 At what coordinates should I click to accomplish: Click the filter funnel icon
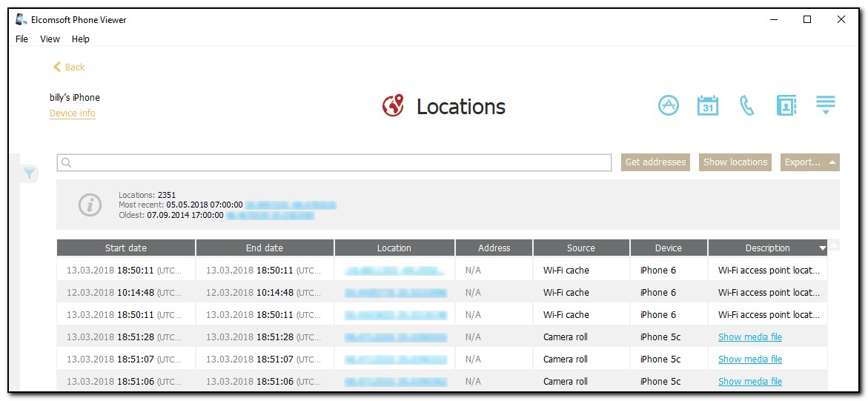(29, 173)
